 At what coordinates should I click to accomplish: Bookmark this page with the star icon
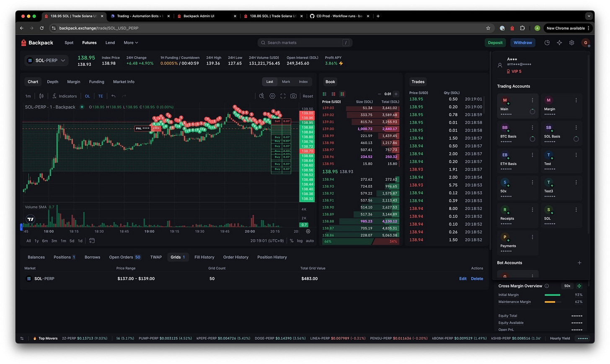[488, 28]
